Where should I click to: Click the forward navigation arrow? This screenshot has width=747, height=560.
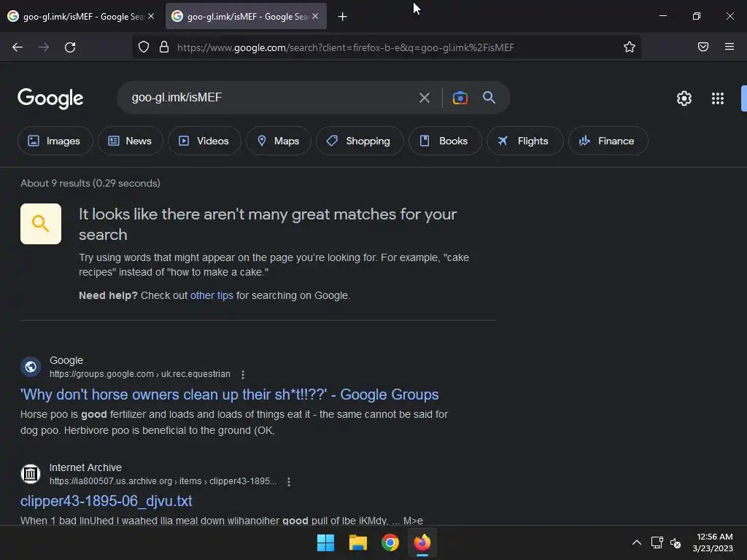point(44,47)
